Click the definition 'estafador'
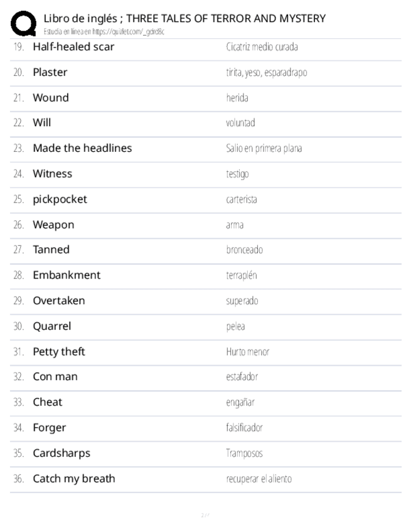This screenshot has height=532, width=411. point(242,377)
